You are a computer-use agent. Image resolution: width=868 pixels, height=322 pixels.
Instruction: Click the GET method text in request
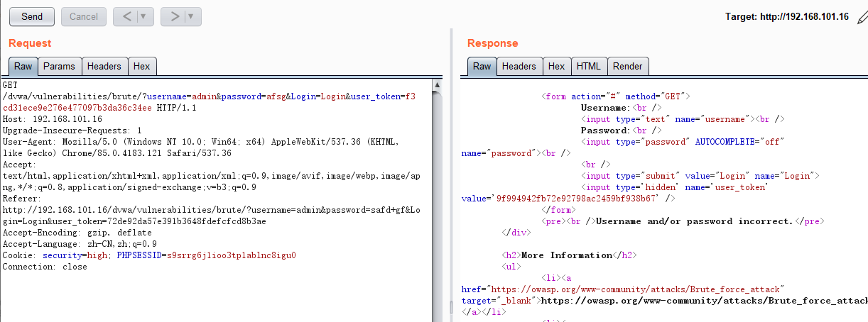[x=10, y=85]
